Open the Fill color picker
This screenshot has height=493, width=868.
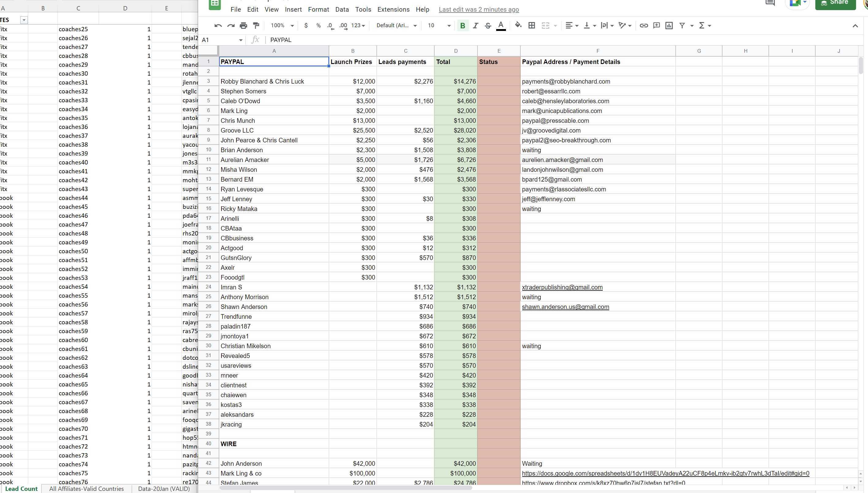click(518, 25)
